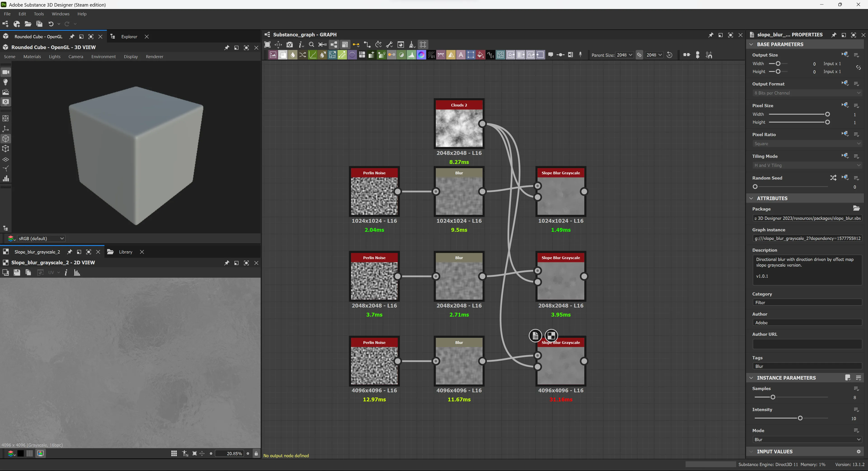Collapse the ATTRIBUTES section
Image resolution: width=868 pixels, height=471 pixels.
pos(751,198)
